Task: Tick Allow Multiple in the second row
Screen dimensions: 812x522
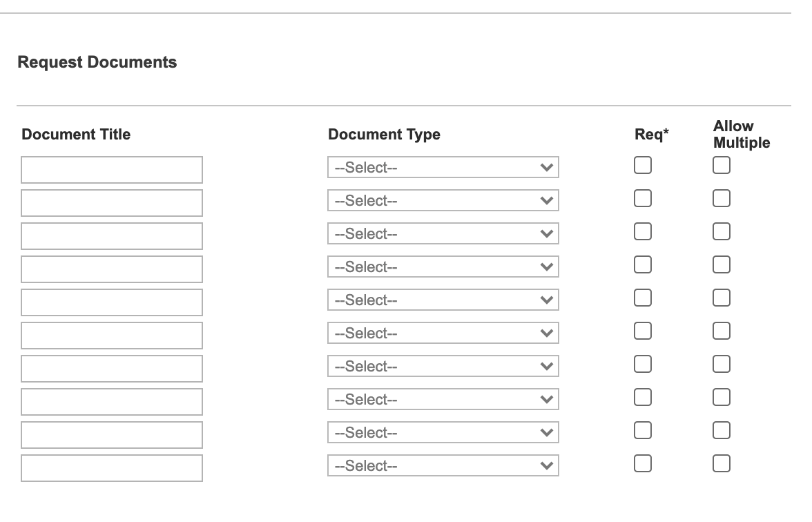Action: [722, 199]
